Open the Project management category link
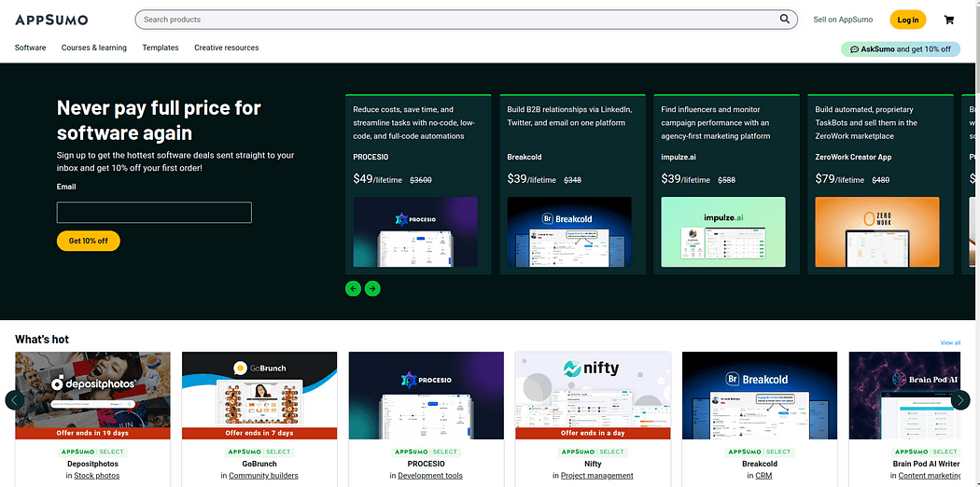This screenshot has width=980, height=487. coord(597,476)
